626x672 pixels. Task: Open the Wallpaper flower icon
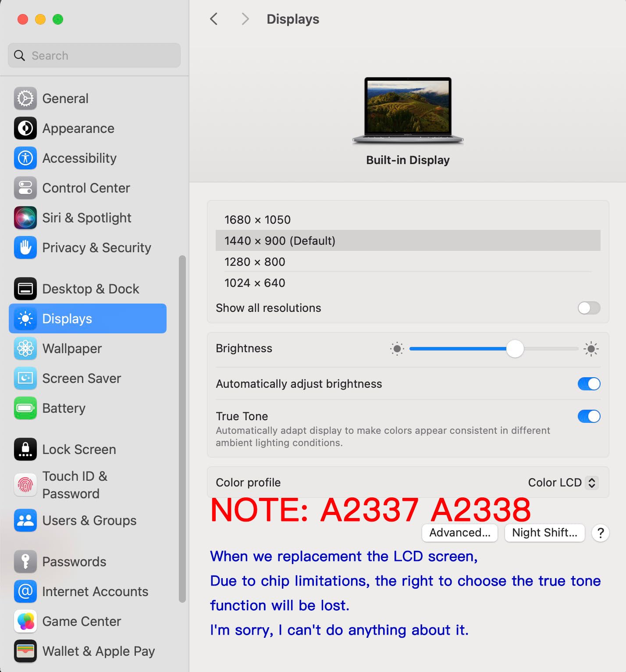click(25, 348)
